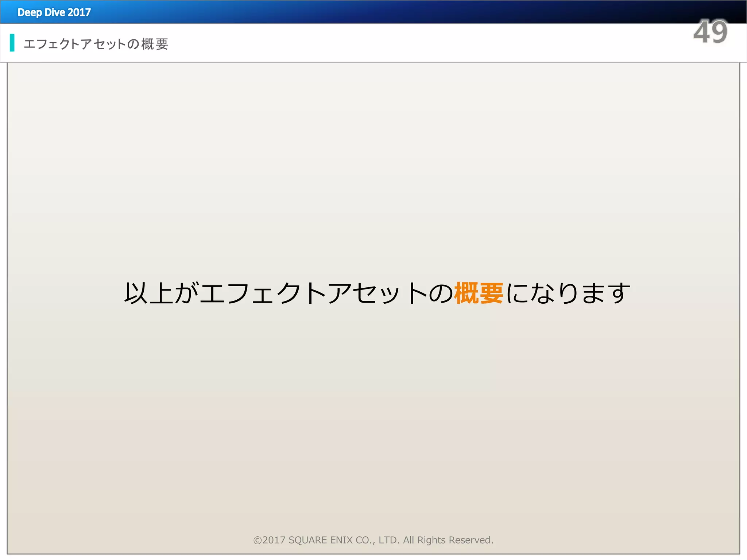Image resolution: width=747 pixels, height=560 pixels.
Task: Click になります at end of main sentence
Action: (568, 293)
